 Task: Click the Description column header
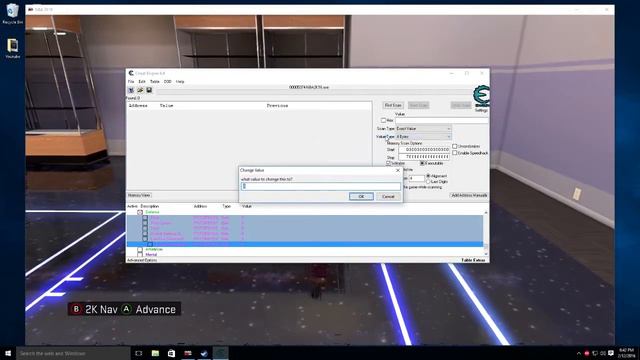tap(150, 206)
